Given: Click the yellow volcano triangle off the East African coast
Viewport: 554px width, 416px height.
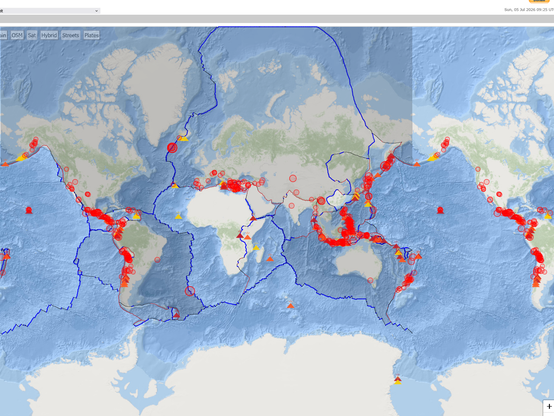Looking at the screenshot, I should 256,248.
